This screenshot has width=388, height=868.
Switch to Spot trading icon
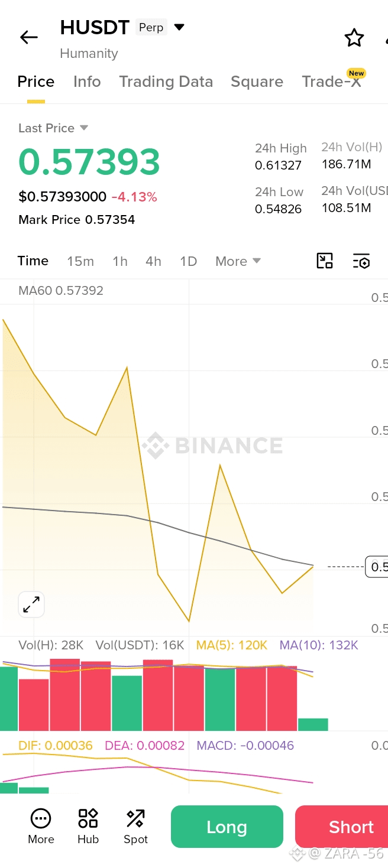click(135, 826)
